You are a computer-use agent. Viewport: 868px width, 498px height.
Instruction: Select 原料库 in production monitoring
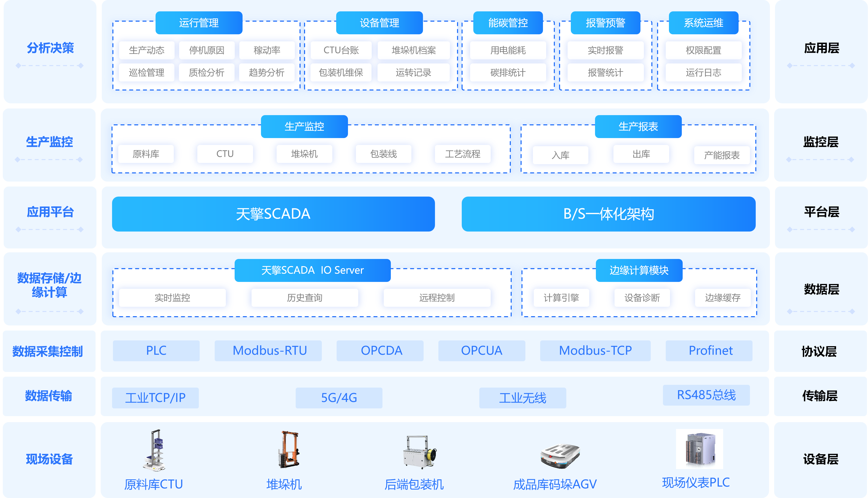(x=146, y=154)
